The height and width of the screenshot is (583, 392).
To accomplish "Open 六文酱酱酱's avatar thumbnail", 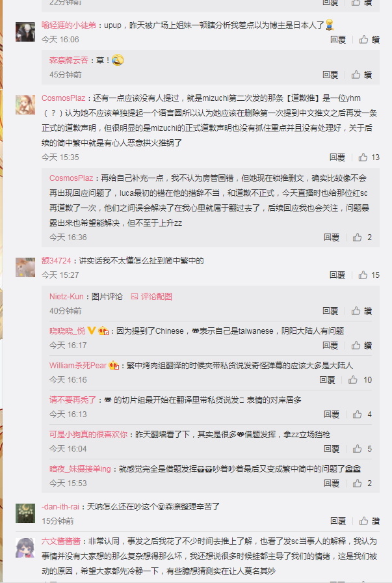I will click(x=25, y=548).
